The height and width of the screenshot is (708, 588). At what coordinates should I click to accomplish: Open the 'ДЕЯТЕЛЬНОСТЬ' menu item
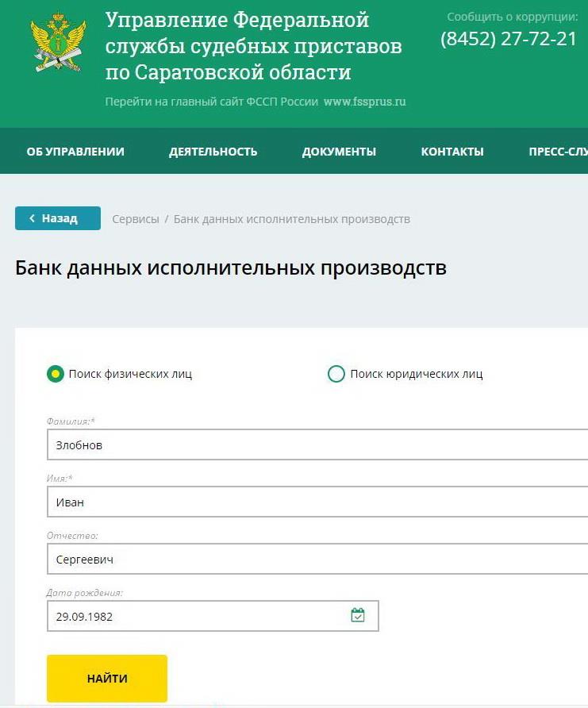pyautogui.click(x=213, y=152)
